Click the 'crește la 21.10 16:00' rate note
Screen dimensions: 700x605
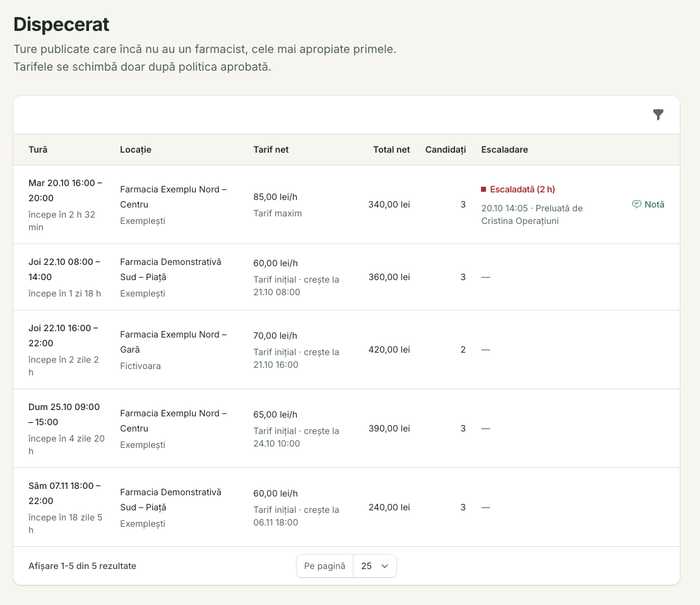297,358
